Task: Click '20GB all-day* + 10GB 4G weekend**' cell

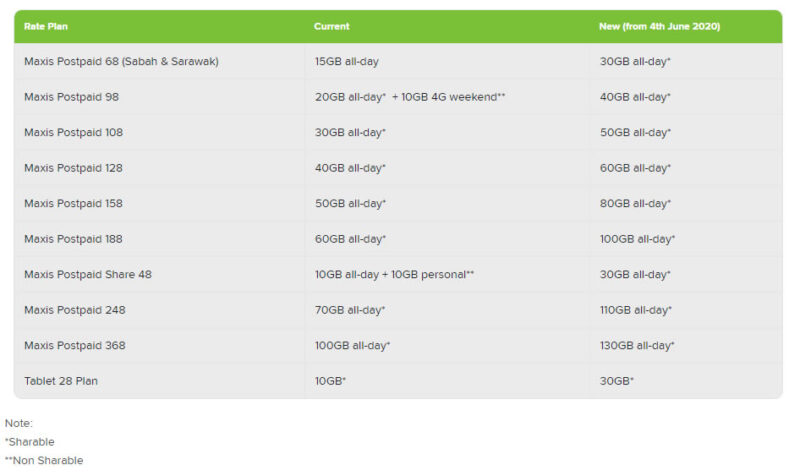Action: point(410,97)
